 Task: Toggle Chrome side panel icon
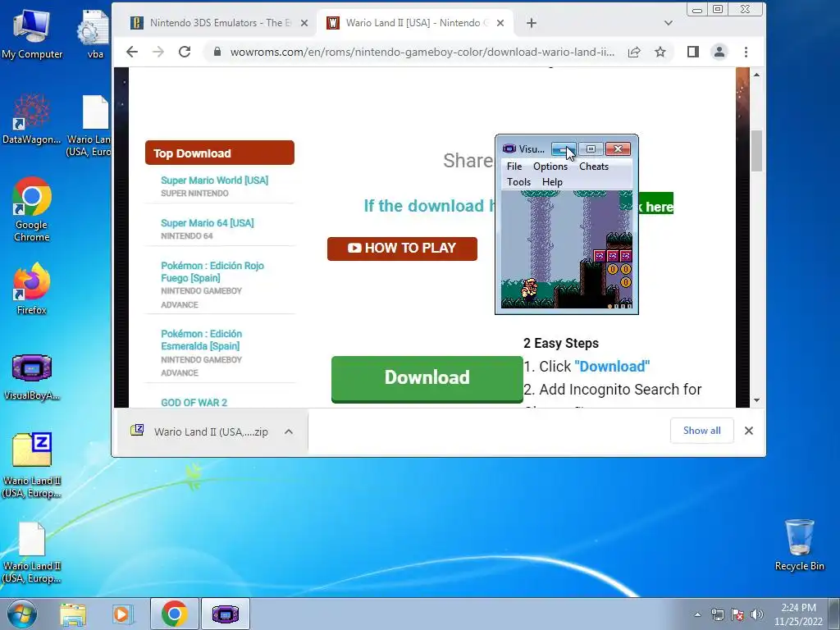tap(692, 52)
